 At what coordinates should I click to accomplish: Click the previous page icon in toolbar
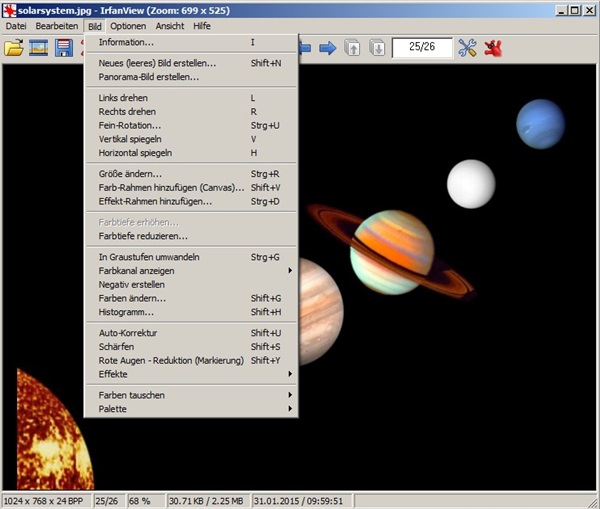click(353, 48)
